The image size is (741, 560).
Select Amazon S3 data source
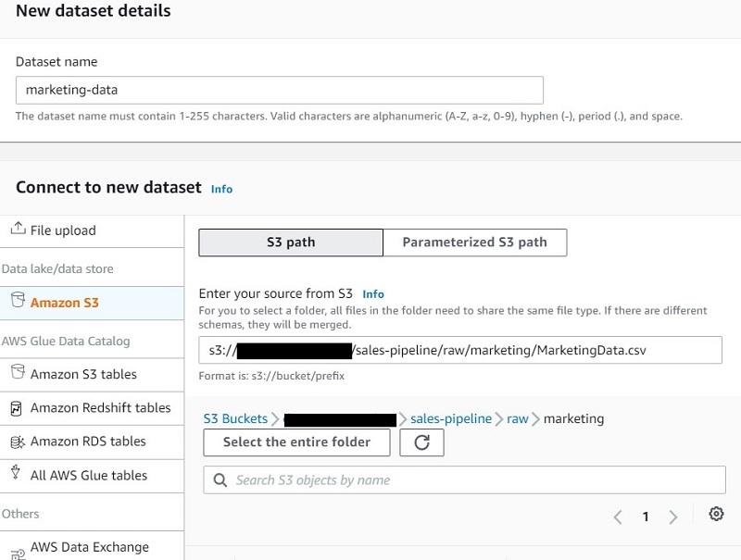tap(92, 303)
